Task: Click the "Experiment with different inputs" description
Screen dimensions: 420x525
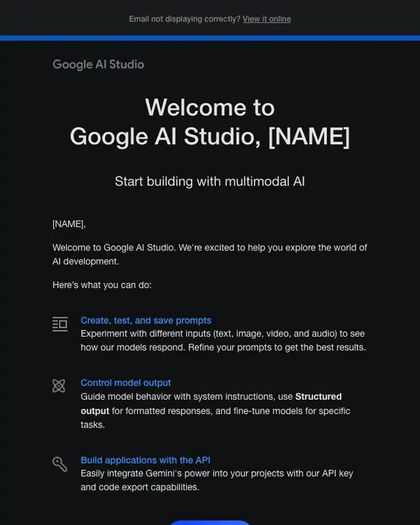Action: pyautogui.click(x=223, y=340)
